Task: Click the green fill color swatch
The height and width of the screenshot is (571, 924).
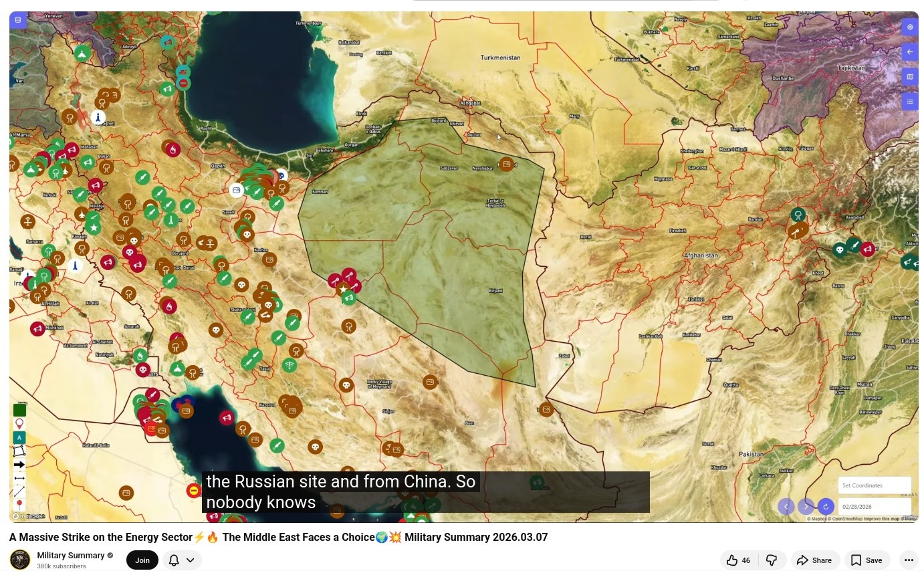Action: click(x=19, y=410)
